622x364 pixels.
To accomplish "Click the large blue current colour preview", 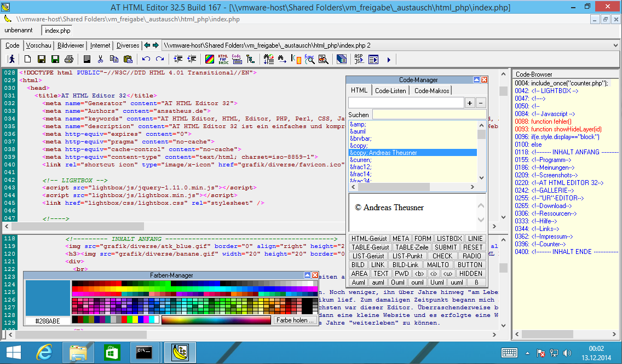I will tap(48, 298).
